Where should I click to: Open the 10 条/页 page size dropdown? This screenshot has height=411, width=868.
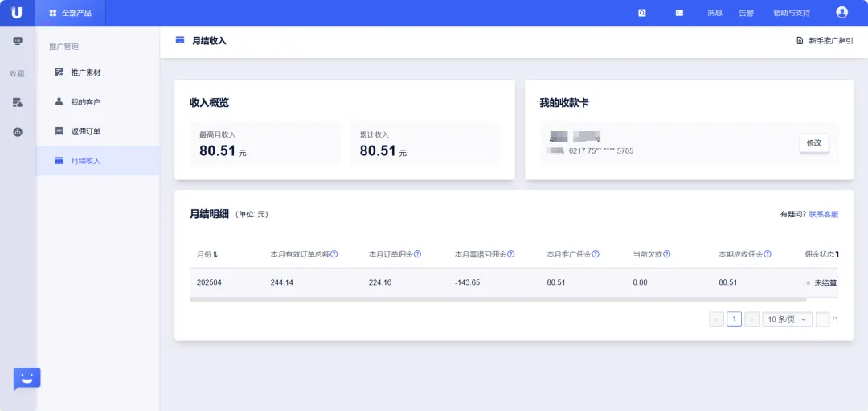pyautogui.click(x=786, y=319)
